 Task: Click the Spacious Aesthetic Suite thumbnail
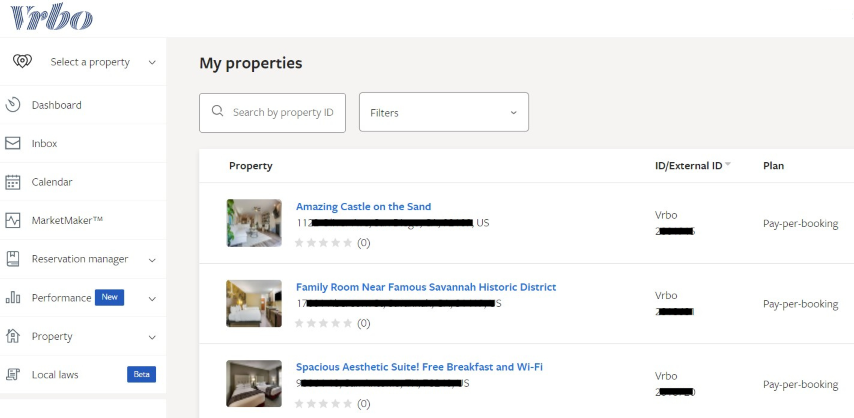(254, 384)
